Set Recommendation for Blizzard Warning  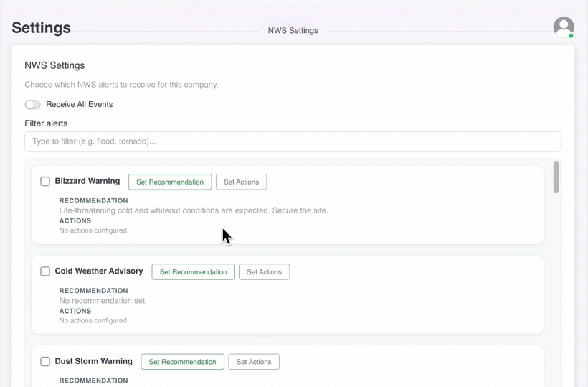[x=170, y=182]
